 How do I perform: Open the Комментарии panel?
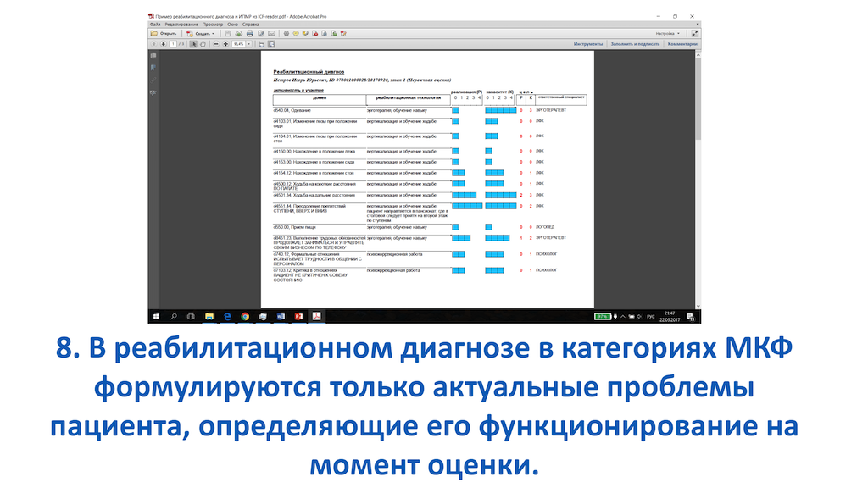pyautogui.click(x=682, y=44)
